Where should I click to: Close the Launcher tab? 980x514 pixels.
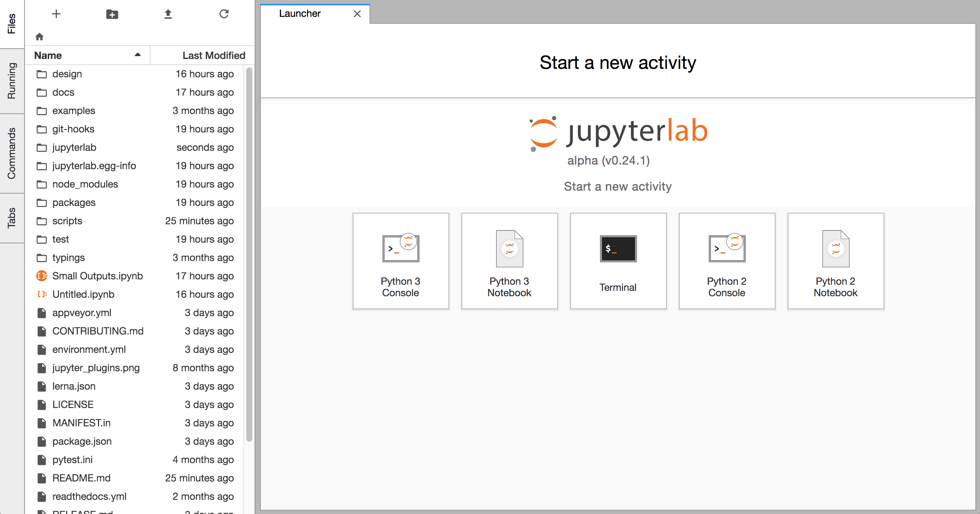coord(357,14)
